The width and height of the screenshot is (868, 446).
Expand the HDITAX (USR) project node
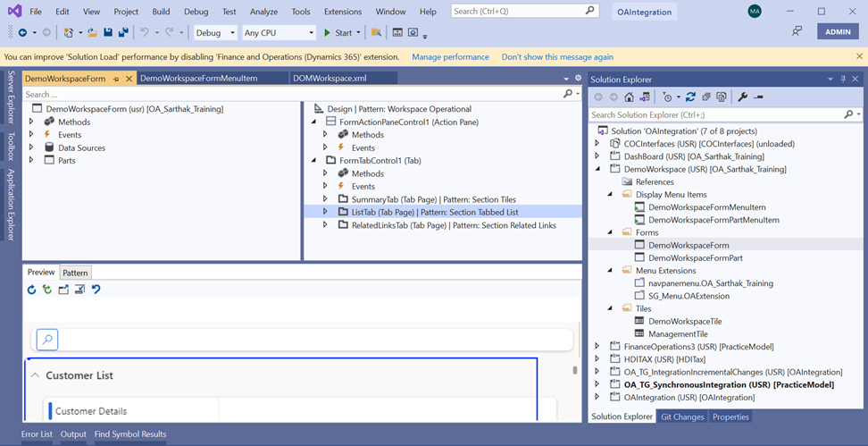597,359
